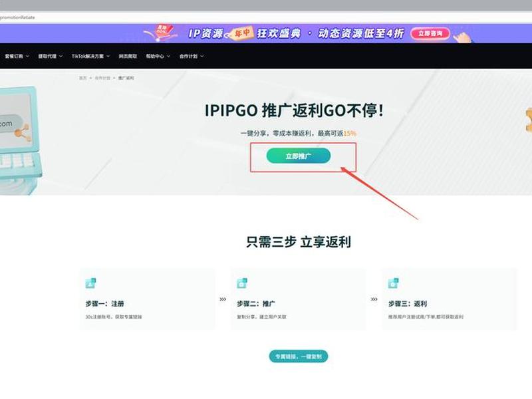Click the 年中 tag in banner
Image resolution: width=532 pixels, height=399 pixels.
(x=242, y=33)
